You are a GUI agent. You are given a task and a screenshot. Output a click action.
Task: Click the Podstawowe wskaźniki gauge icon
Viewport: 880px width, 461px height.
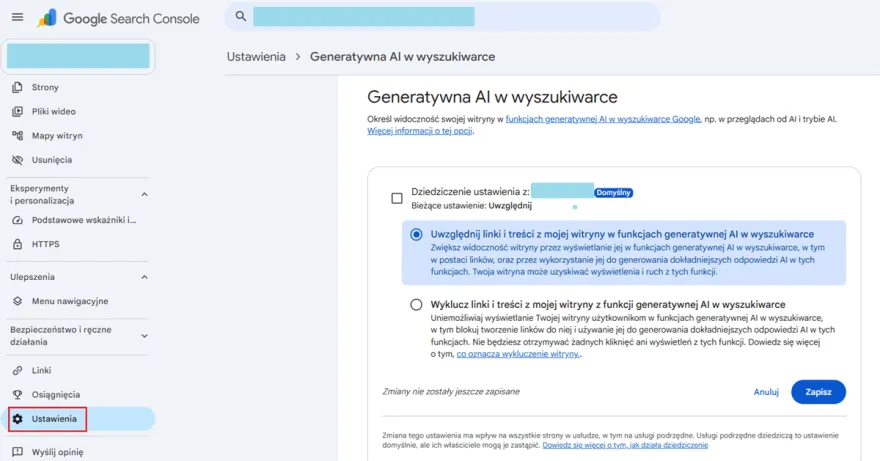coord(17,220)
